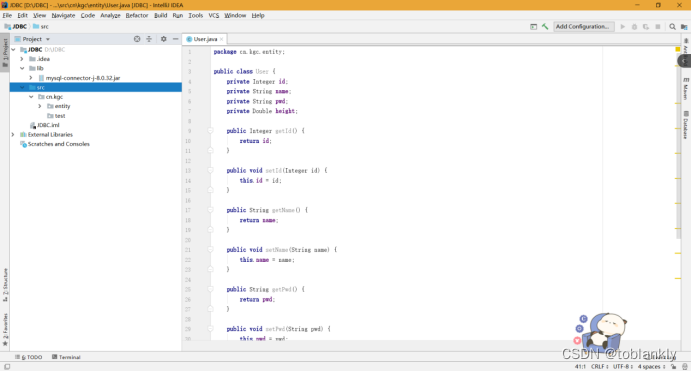Click the fold toggle beside line 9 getId

(x=211, y=131)
